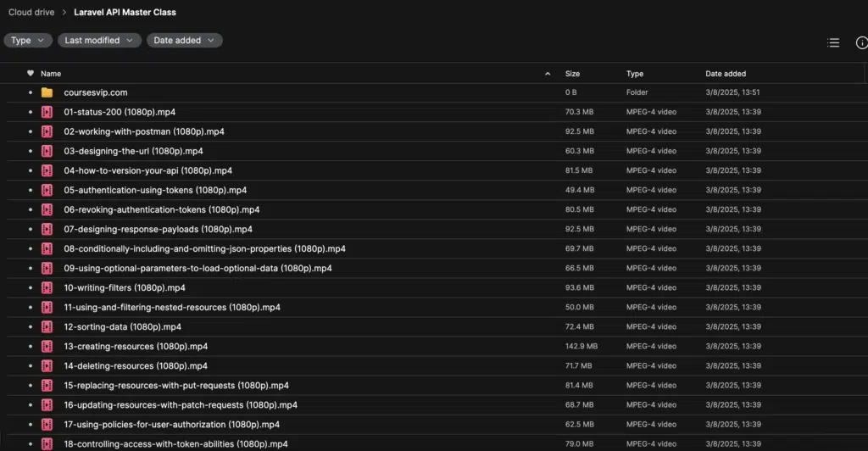868x451 pixels.
Task: Click video icon for 16-updating-resources-with-patch-requests
Action: pyautogui.click(x=47, y=405)
